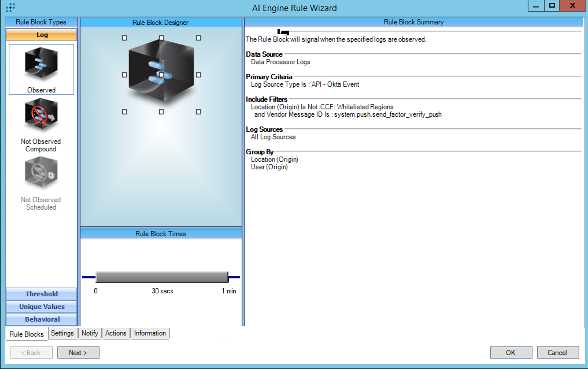Screen dimensions: 588x369
Task: Collapse the Log rule block types header
Action: (42, 35)
